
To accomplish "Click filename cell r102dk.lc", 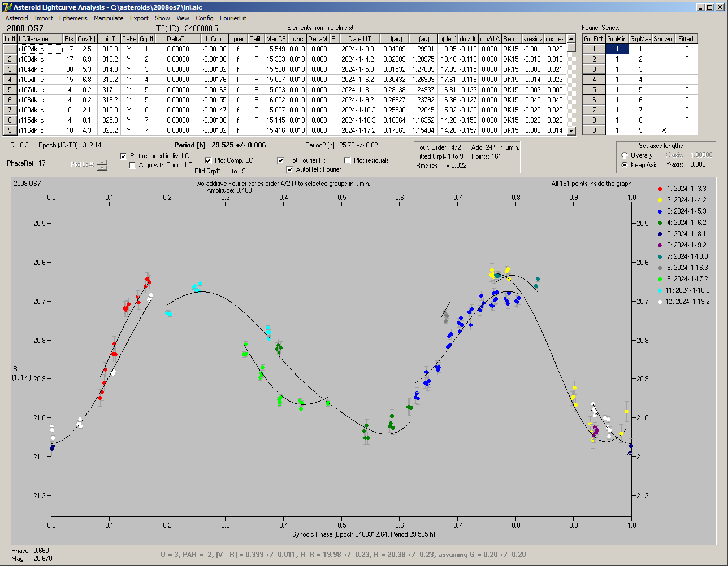I will tap(40, 49).
